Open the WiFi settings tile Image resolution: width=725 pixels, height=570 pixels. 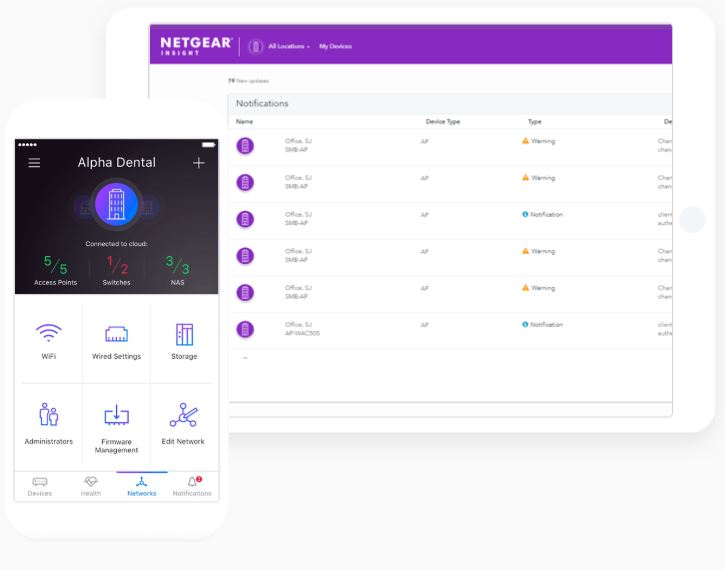(49, 341)
